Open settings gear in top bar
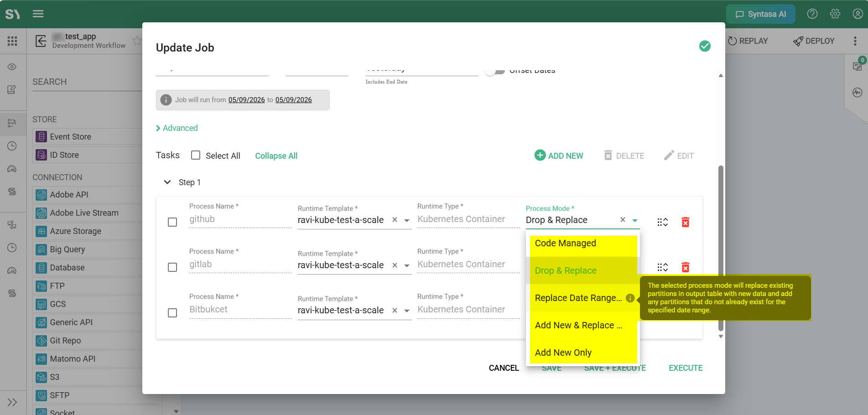Viewport: 868px width, 415px height. [x=835, y=14]
